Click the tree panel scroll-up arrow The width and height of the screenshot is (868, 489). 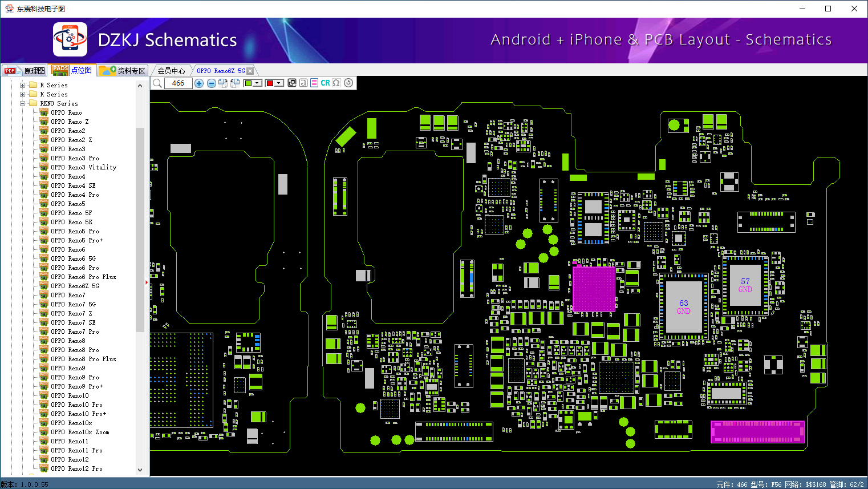[140, 86]
